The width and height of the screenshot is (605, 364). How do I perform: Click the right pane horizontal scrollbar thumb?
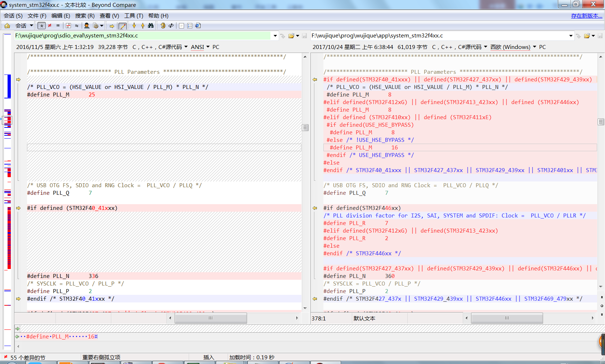507,318
